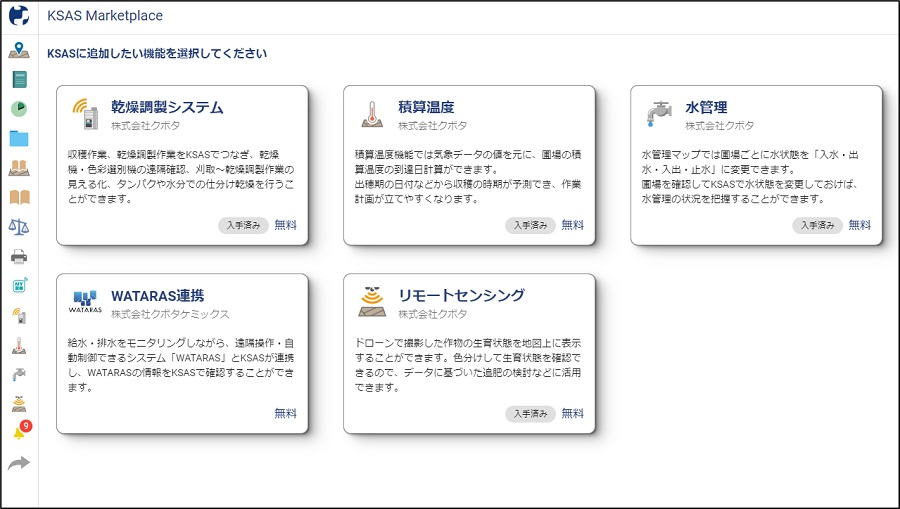This screenshot has height=509, width=900.
Task: Open the 乾燥調製システム card title
Action: [x=167, y=107]
